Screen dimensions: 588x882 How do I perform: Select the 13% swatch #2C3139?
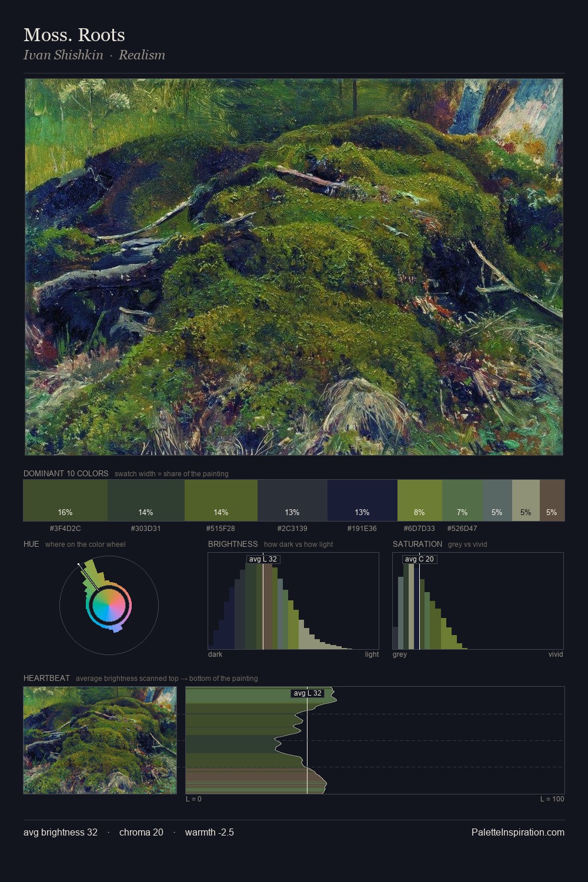point(292,500)
